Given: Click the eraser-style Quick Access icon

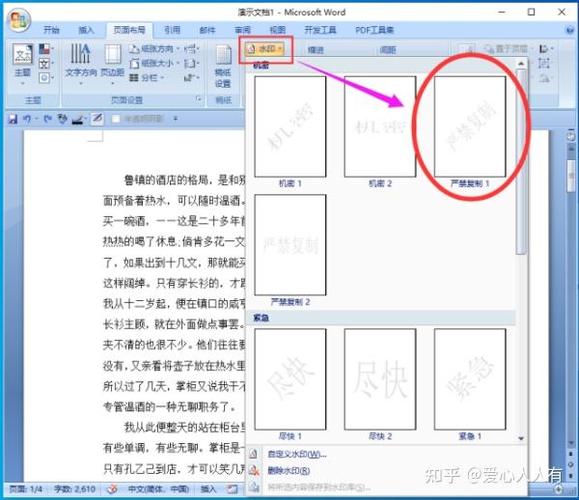Looking at the screenshot, I should point(97,119).
